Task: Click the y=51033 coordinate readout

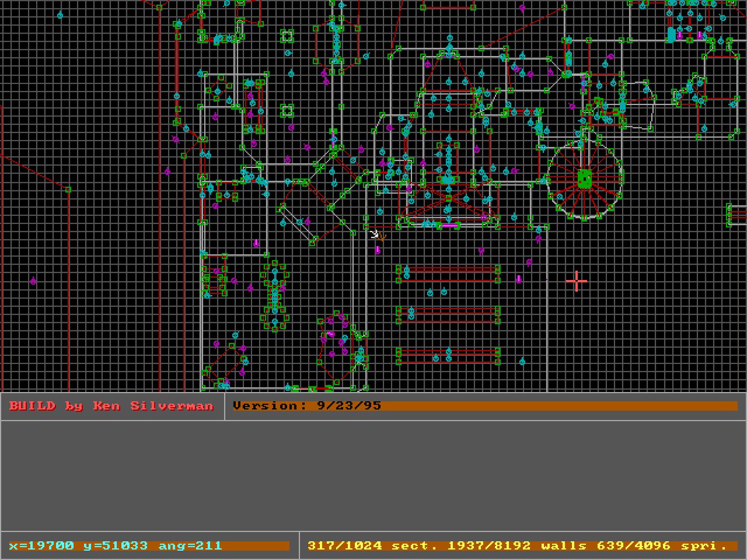Action: tap(116, 546)
